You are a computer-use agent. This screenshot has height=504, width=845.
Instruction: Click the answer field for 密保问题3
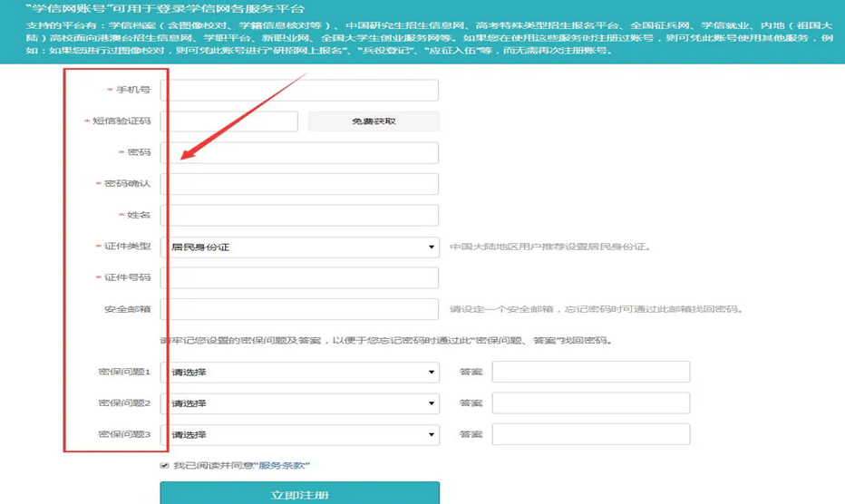(590, 435)
